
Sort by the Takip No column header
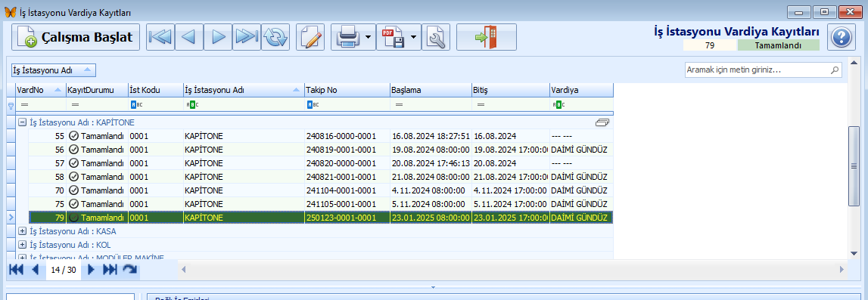(347, 89)
